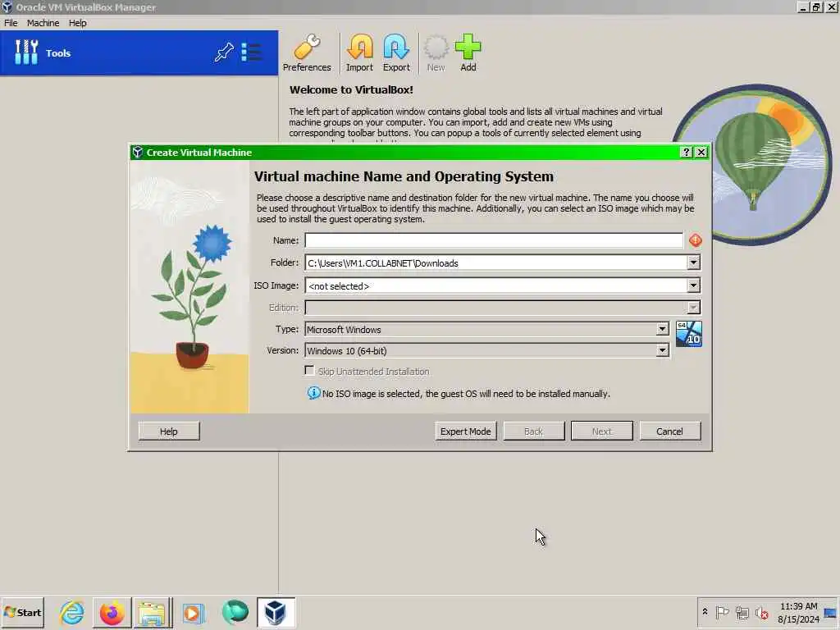
Task: Click the Help button in dialog
Action: coord(169,431)
